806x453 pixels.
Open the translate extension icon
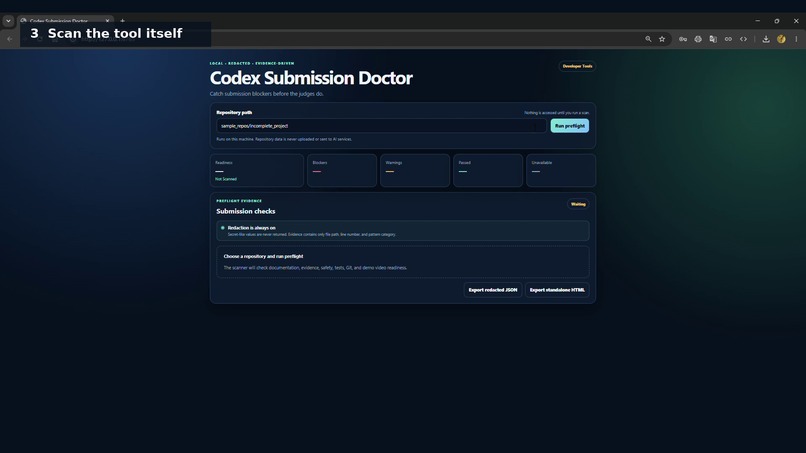coord(713,39)
